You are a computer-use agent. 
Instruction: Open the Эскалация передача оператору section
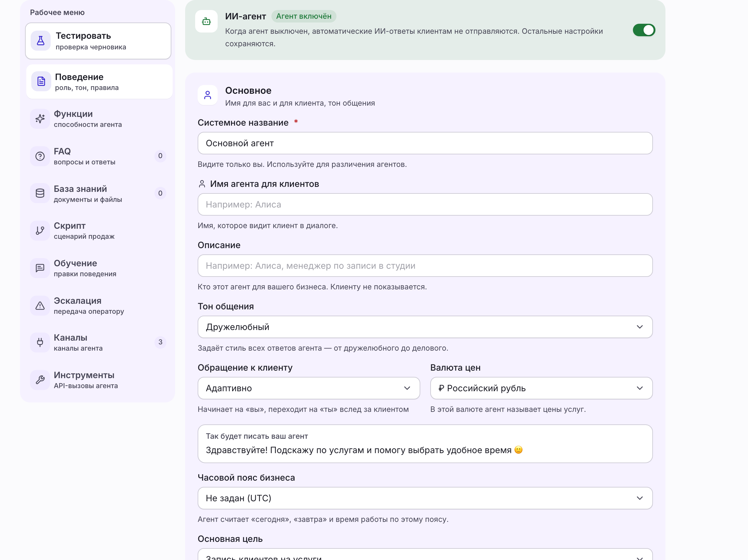(98, 306)
